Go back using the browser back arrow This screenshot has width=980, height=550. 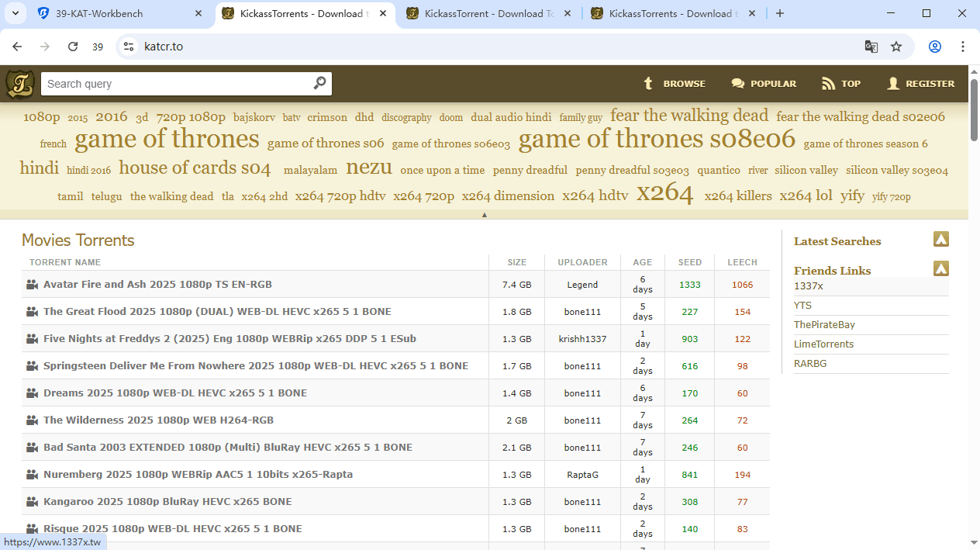17,47
